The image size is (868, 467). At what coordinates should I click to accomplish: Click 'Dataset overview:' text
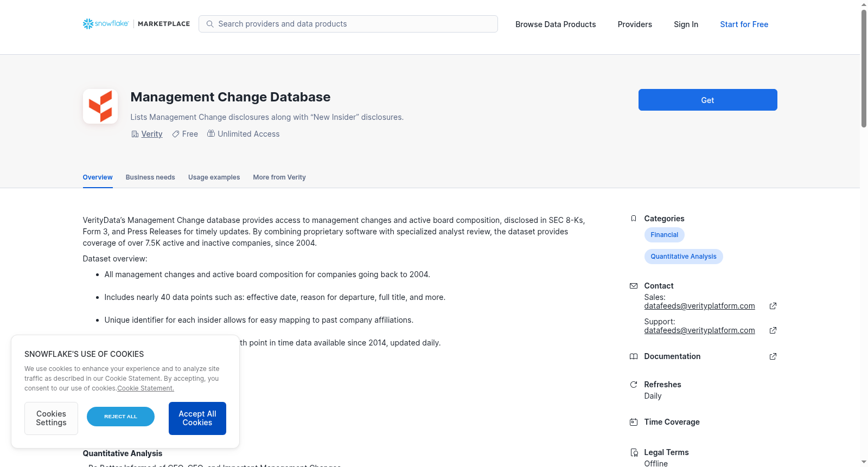(115, 259)
